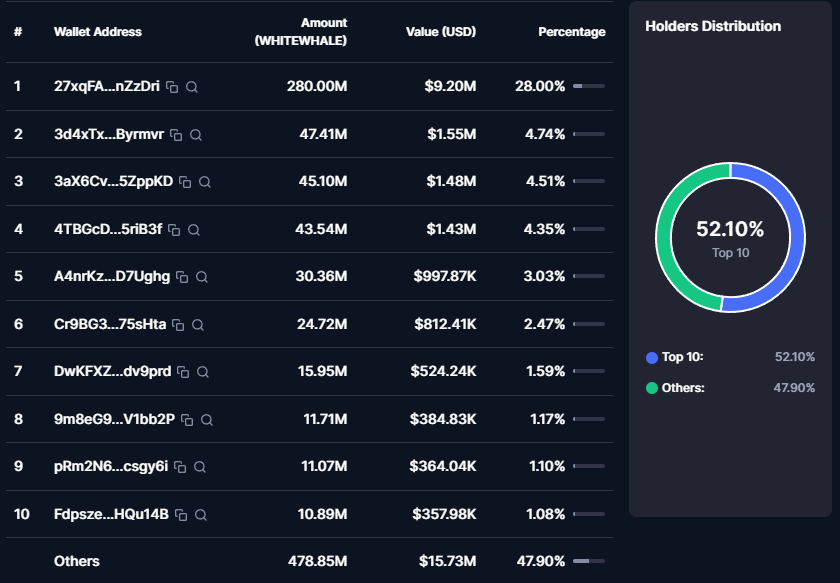Copy wallet address 27xqFA...nZzDri
840x583 pixels.
tap(172, 87)
